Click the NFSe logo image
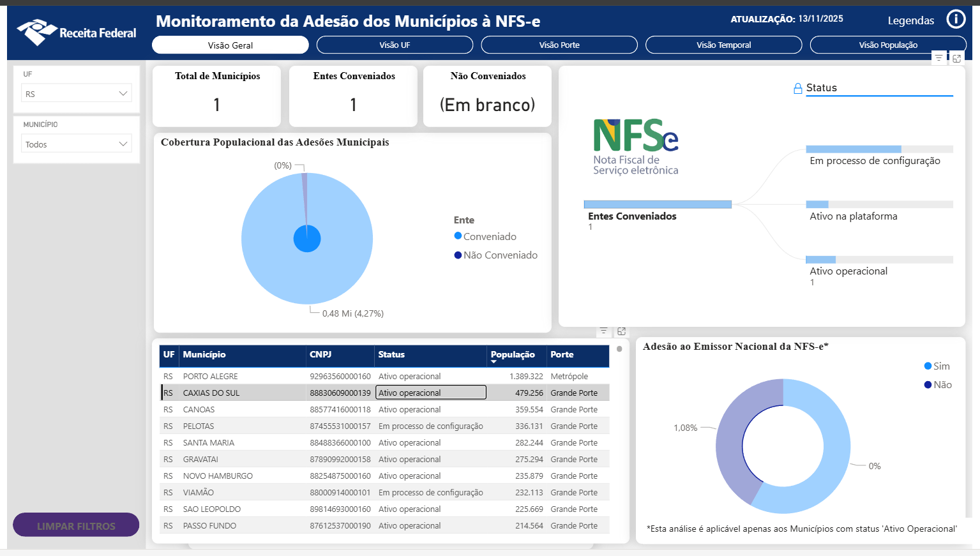 (x=635, y=147)
